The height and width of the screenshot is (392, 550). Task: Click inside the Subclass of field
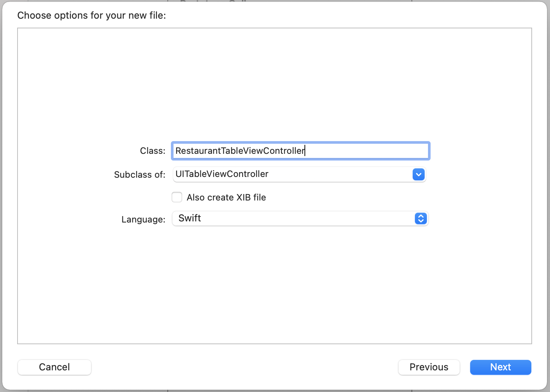(299, 174)
